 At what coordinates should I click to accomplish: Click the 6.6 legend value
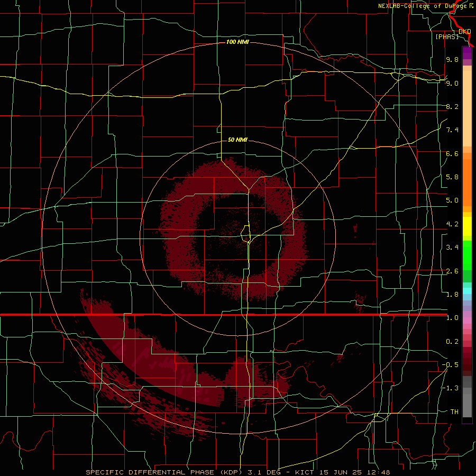[452, 153]
